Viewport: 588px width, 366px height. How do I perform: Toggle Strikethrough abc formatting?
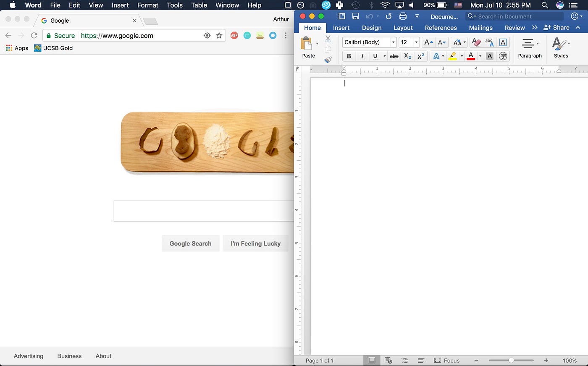(394, 56)
